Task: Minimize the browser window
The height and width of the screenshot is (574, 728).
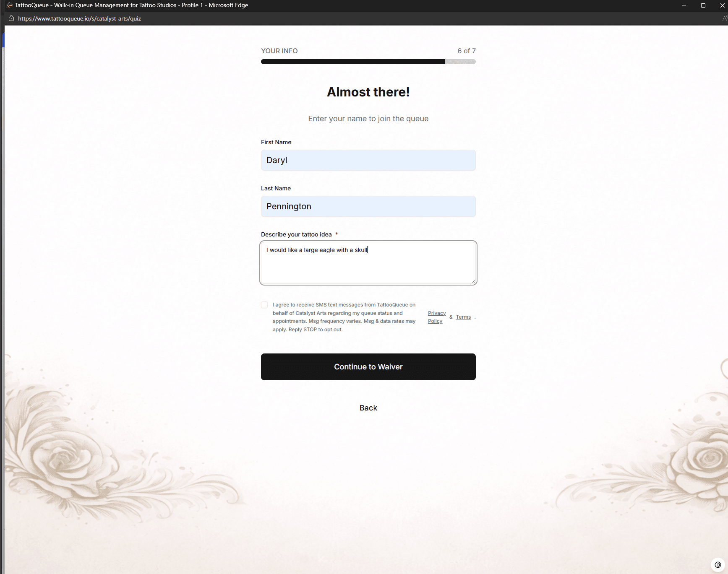Action: pyautogui.click(x=683, y=5)
